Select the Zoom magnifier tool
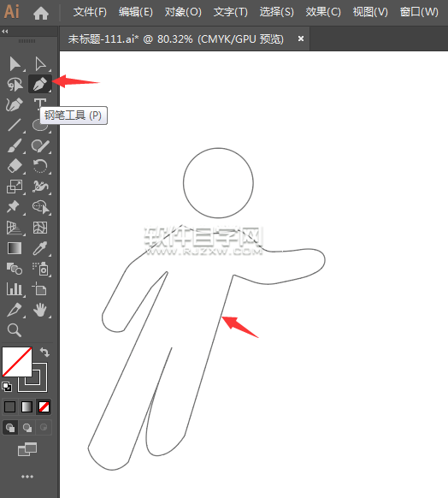The image size is (448, 498). (15, 330)
